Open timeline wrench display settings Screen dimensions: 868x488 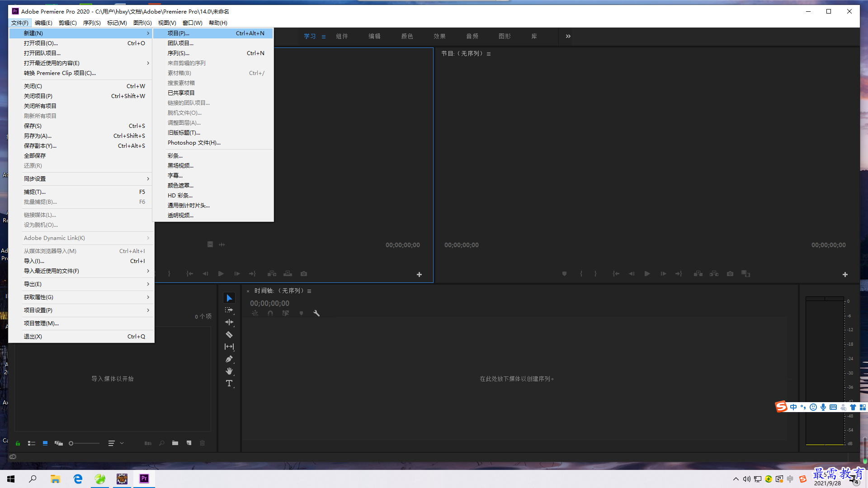pyautogui.click(x=316, y=313)
